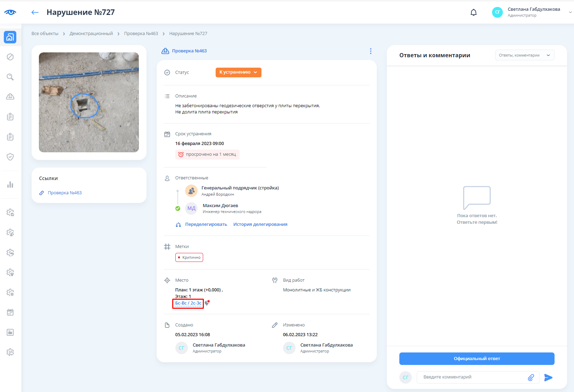The width and height of the screenshot is (574, 392).
Task: Open the К устранению status dropdown
Action: click(x=238, y=72)
